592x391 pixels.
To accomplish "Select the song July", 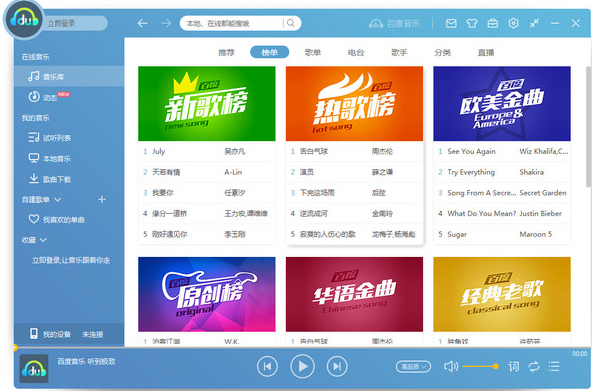I will tap(159, 151).
